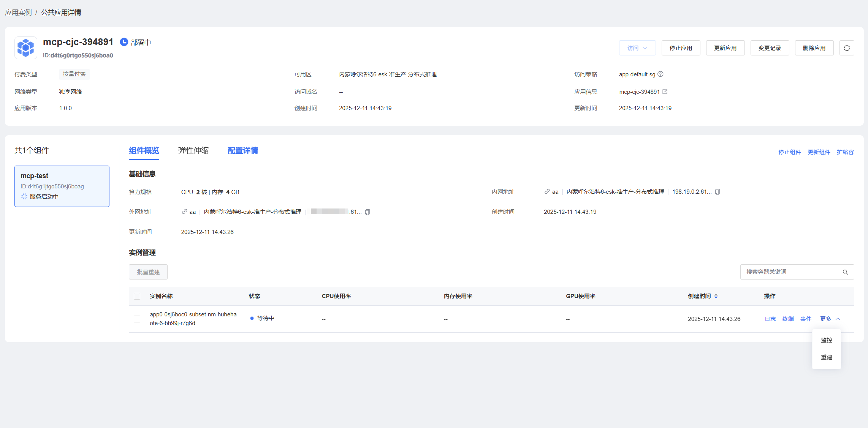Copy the external network address
This screenshot has width=868, height=428.
pos(367,212)
